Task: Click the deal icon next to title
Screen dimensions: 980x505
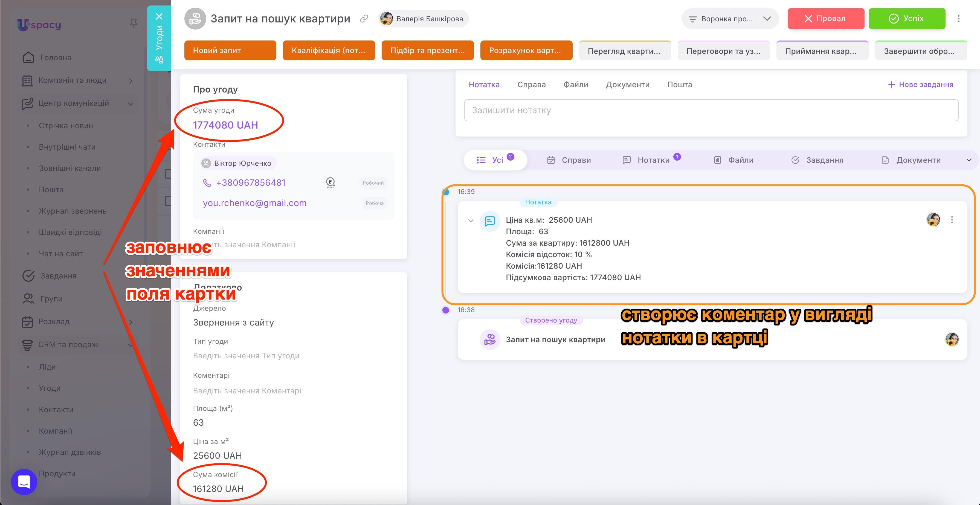Action: (195, 19)
